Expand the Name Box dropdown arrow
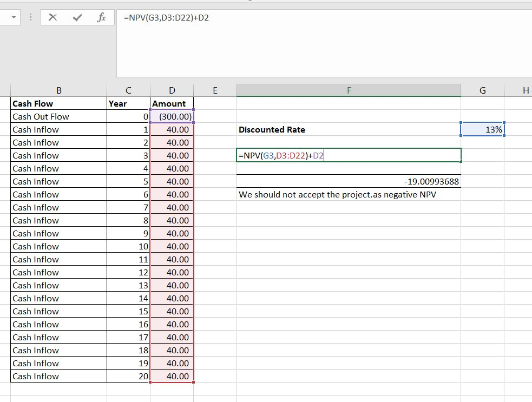This screenshot has height=402, width=532. 13,17
